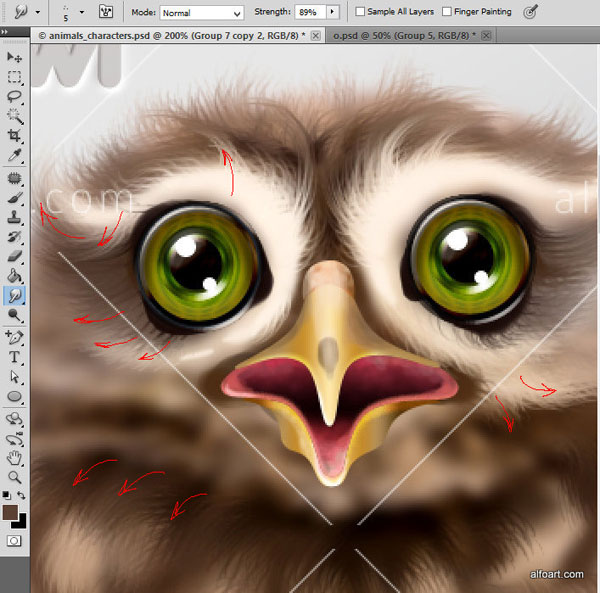This screenshot has height=593, width=600.
Task: Toggle Quick Mask mode
Action: (x=14, y=541)
